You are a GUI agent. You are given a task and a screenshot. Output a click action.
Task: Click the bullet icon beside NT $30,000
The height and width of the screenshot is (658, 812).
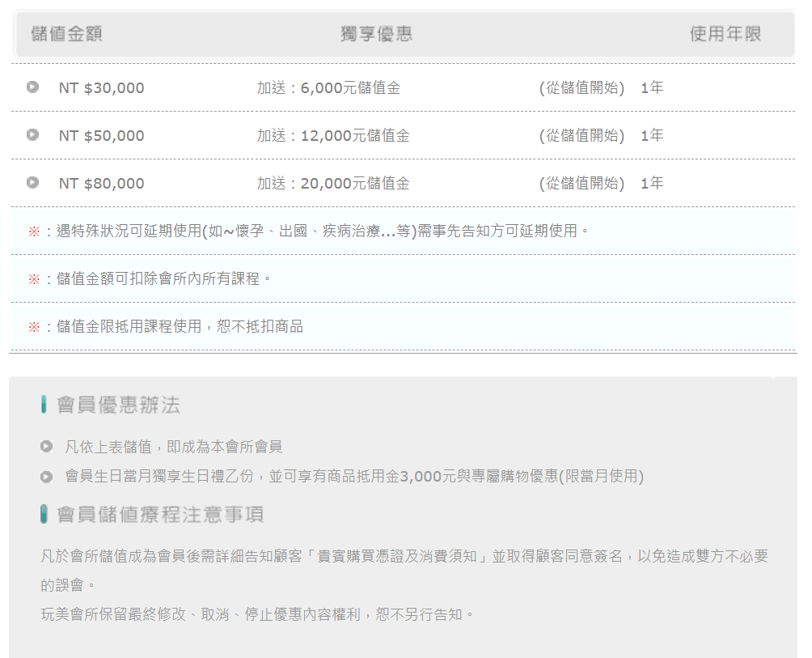32,87
